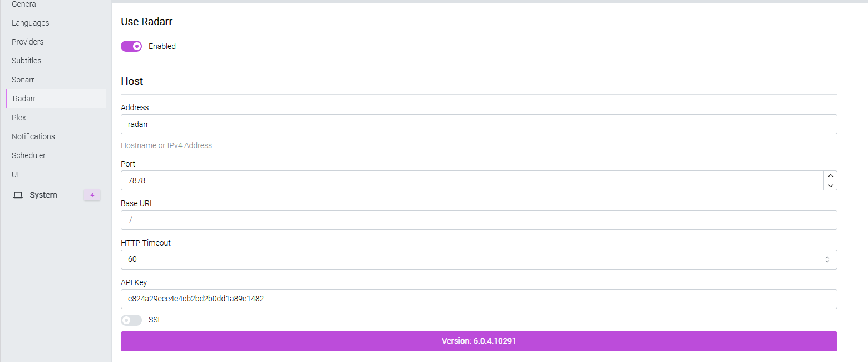The image size is (868, 362).
Task: Click into the Address field containing radarr
Action: coord(479,124)
